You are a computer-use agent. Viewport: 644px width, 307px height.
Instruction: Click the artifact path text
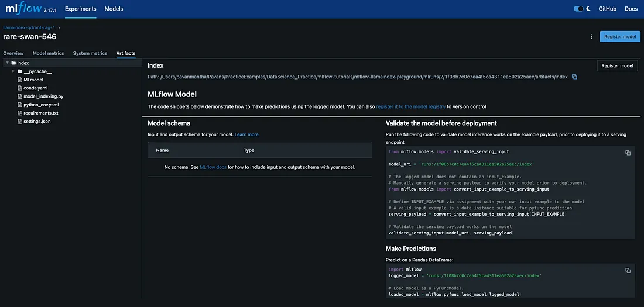357,77
